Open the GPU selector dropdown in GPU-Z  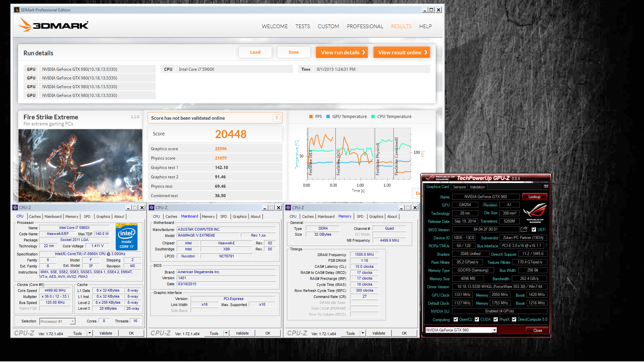click(x=494, y=330)
